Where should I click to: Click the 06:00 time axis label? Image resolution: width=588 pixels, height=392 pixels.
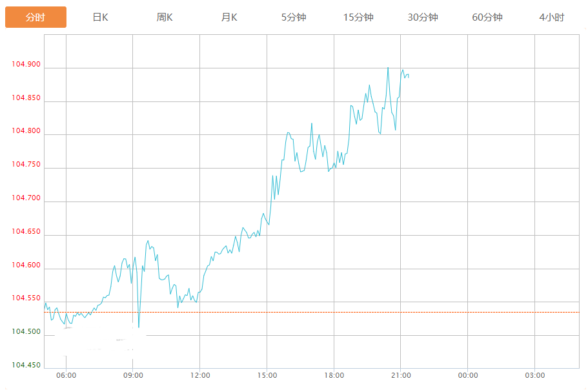coord(66,375)
